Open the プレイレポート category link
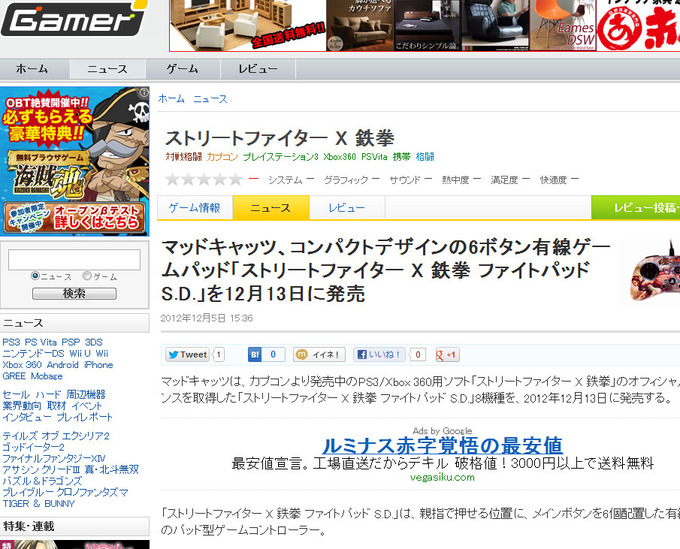 (85, 417)
